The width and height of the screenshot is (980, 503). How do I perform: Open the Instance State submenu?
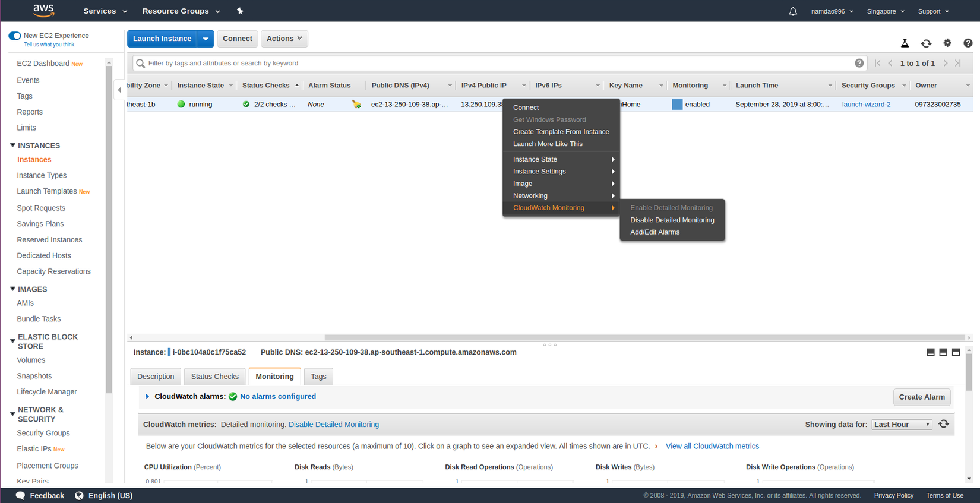(561, 159)
